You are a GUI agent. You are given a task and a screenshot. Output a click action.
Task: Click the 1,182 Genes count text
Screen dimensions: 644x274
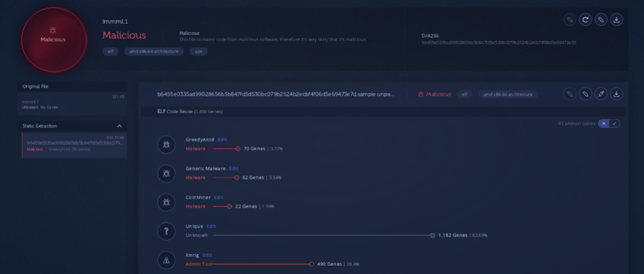point(453,236)
